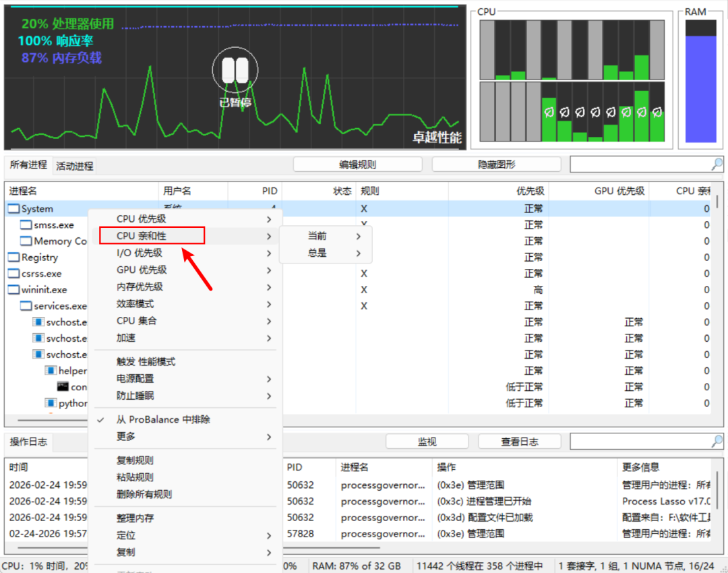Click the log entry 进程管理已开始
Viewport: 728px width, 573px height.
484,502
